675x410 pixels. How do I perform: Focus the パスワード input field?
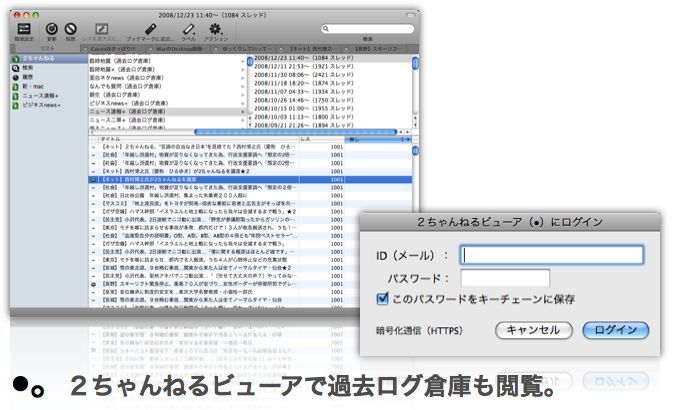point(505,278)
